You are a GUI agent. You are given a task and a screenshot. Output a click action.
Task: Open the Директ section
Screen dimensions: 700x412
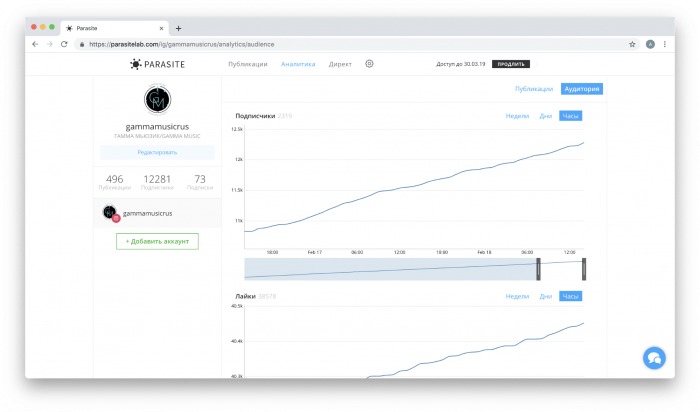(340, 64)
